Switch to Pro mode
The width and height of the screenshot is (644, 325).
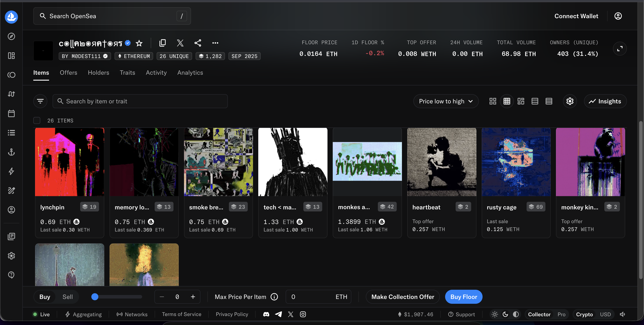click(x=561, y=314)
